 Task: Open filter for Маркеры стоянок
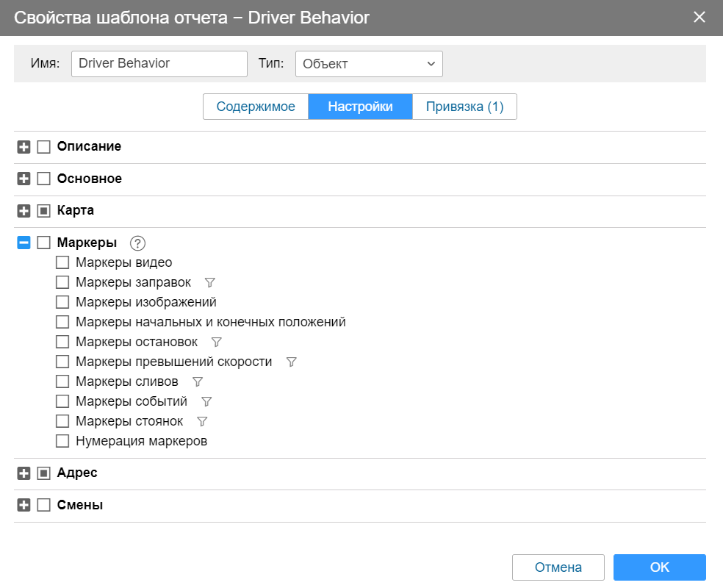[202, 421]
